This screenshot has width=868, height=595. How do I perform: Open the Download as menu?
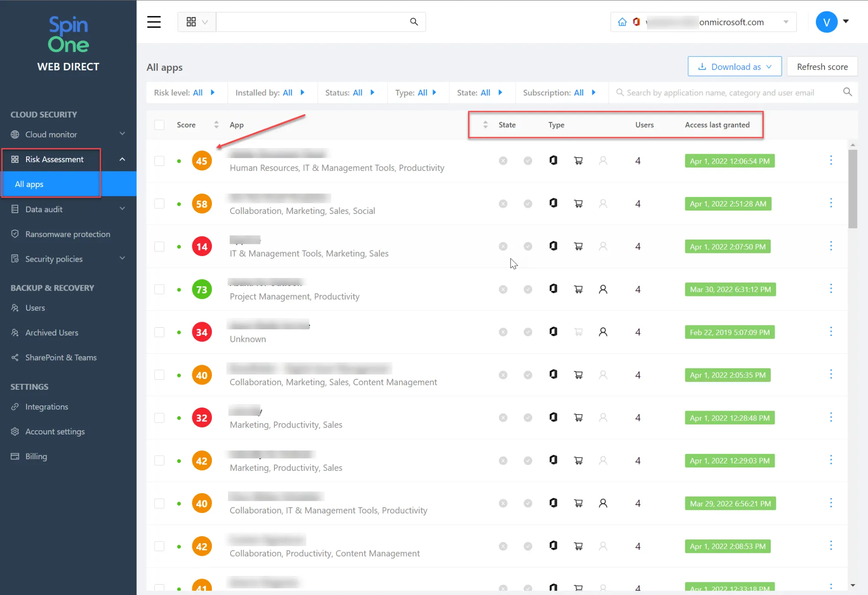734,66
